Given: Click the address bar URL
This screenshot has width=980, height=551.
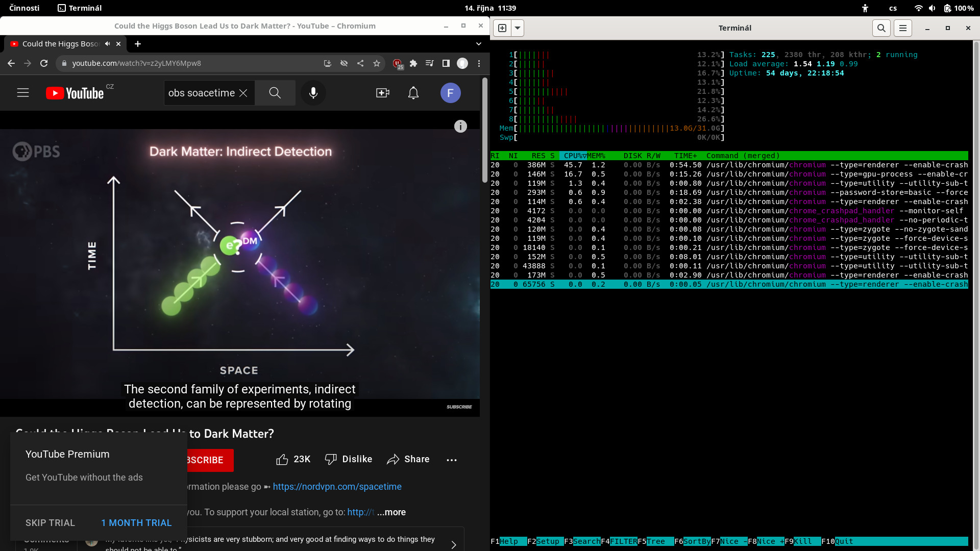Looking at the screenshot, I should click(x=136, y=63).
